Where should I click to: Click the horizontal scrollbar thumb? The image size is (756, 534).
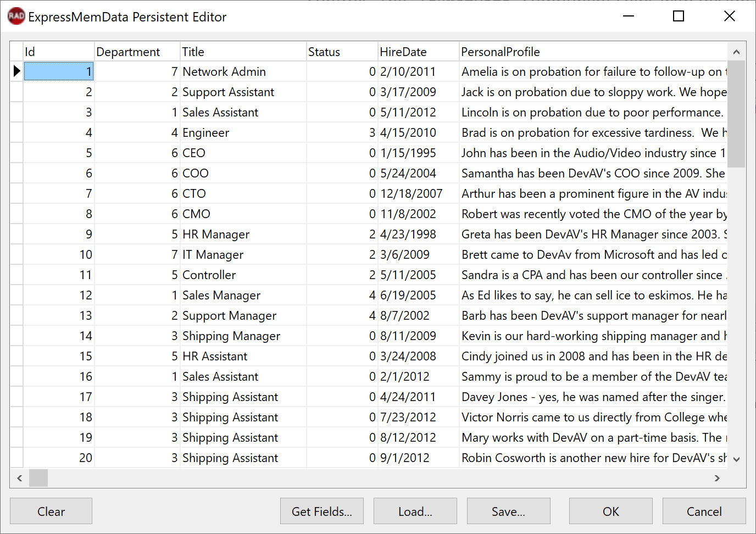pos(38,478)
